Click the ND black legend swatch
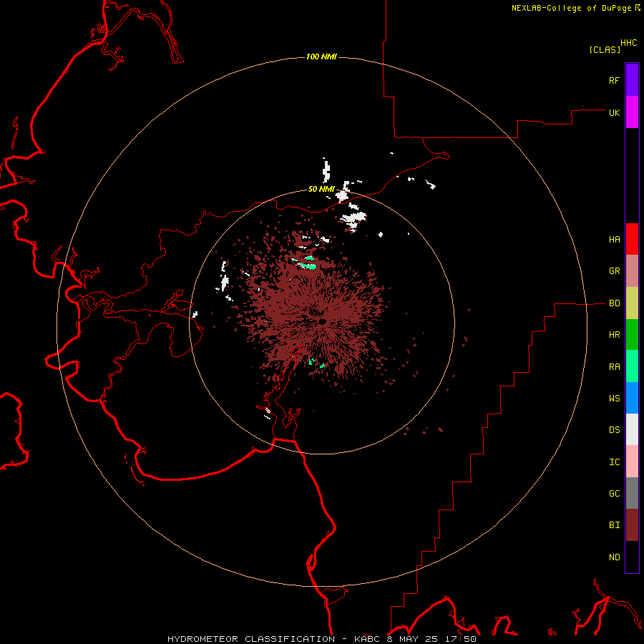This screenshot has width=644, height=644. [x=632, y=557]
